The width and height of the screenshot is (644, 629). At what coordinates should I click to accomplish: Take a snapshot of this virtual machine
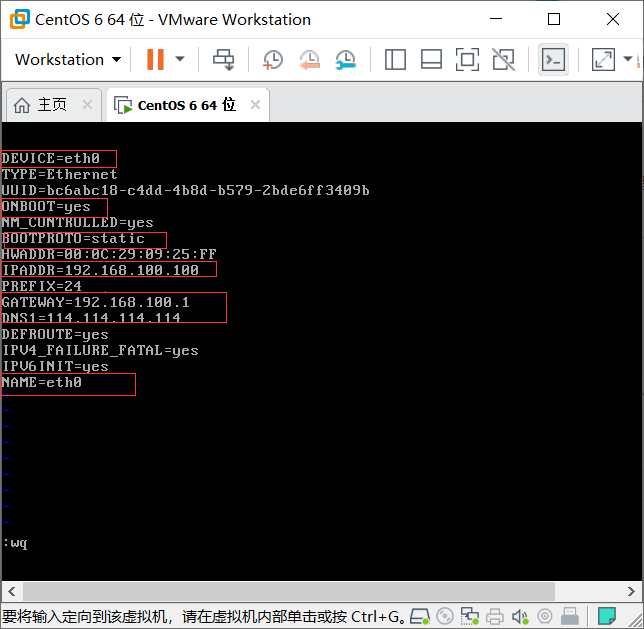coord(272,60)
